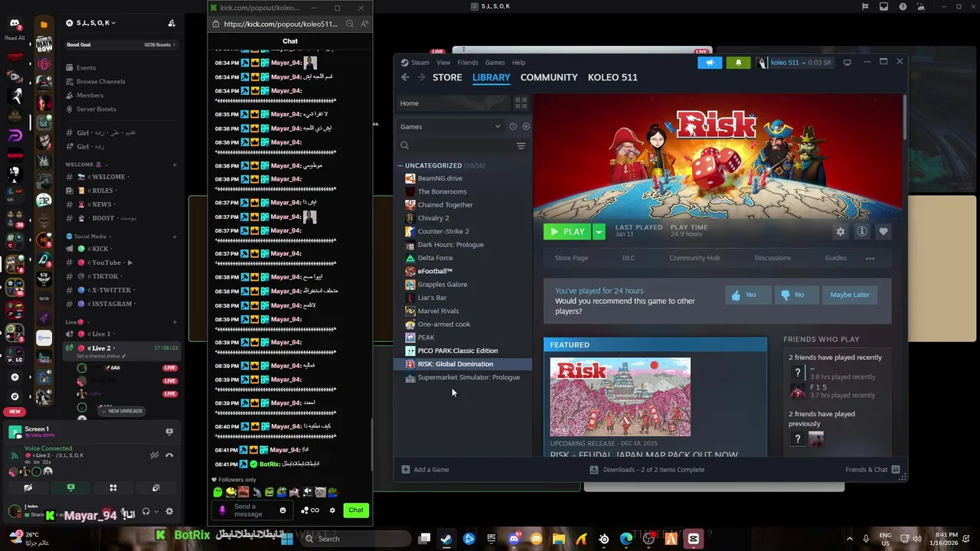980x551 pixels.
Task: Open Discord soundboard icon
Action: click(x=156, y=487)
